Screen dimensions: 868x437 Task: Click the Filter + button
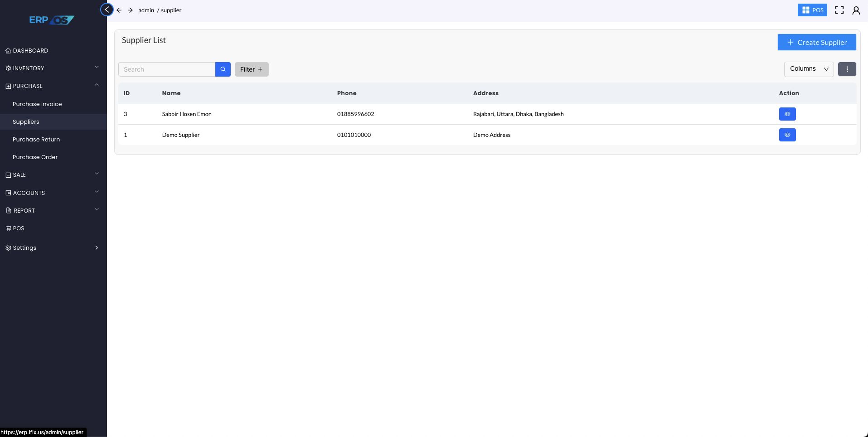tap(251, 69)
